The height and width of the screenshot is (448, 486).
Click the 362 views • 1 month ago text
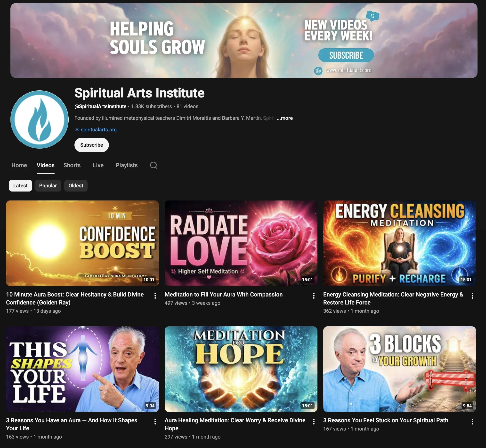point(351,311)
